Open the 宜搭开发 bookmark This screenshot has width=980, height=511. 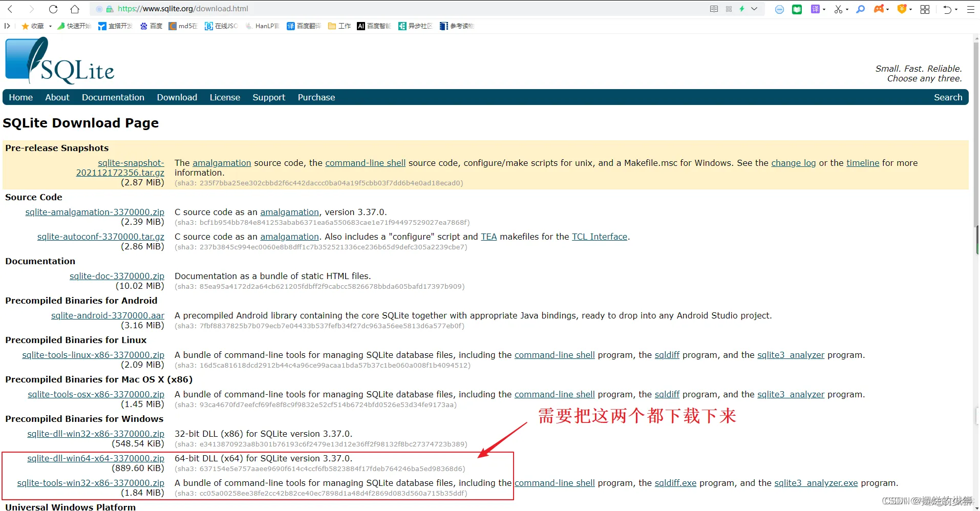click(115, 26)
